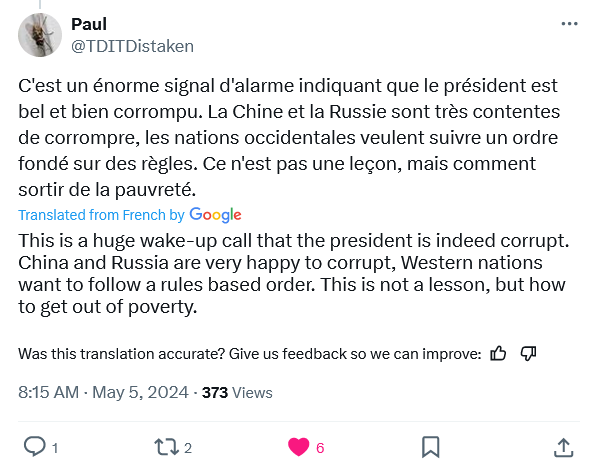Click the like count number 6

pyautogui.click(x=320, y=448)
